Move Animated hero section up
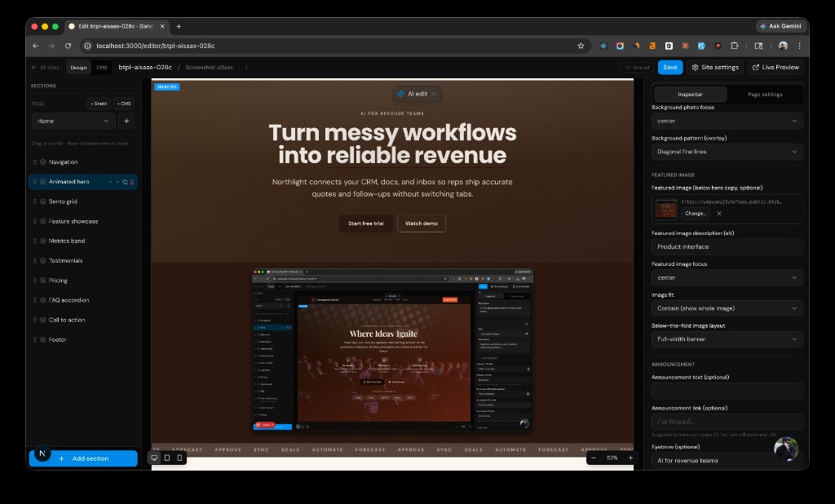Viewport: 835px width, 504px height. point(112,182)
